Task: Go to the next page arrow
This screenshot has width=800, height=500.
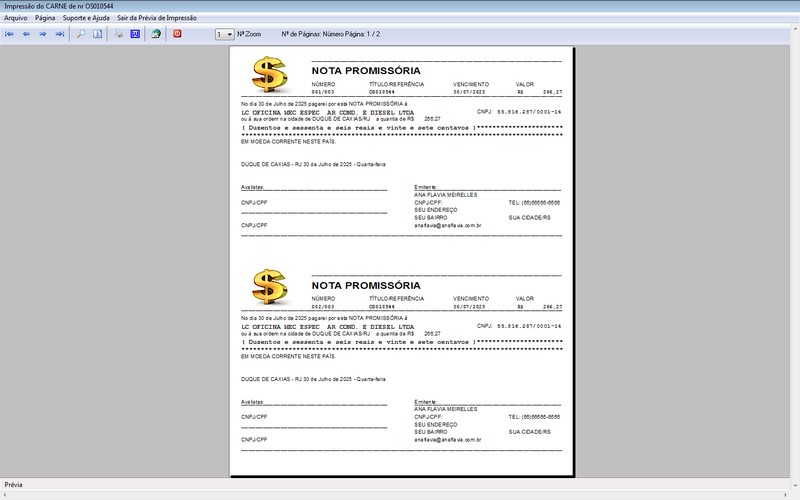Action: pyautogui.click(x=43, y=34)
